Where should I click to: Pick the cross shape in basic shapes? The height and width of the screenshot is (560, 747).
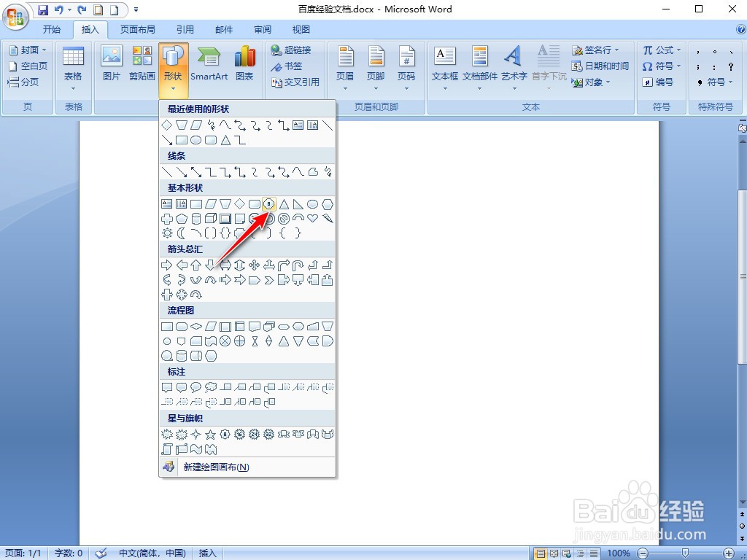tap(167, 219)
